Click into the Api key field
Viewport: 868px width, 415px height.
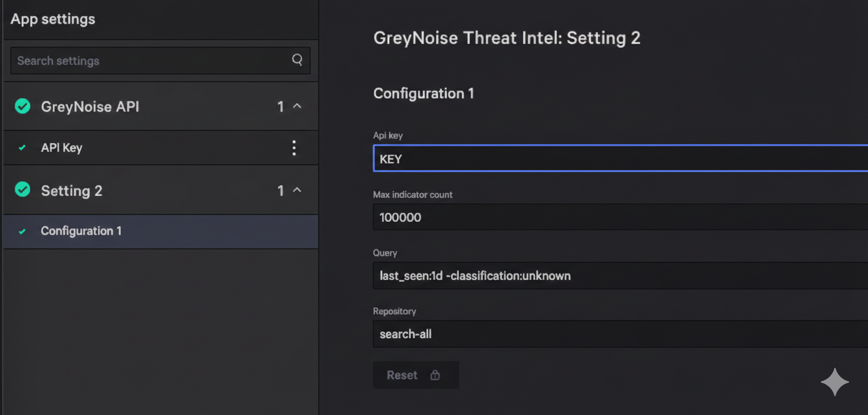[x=619, y=159]
